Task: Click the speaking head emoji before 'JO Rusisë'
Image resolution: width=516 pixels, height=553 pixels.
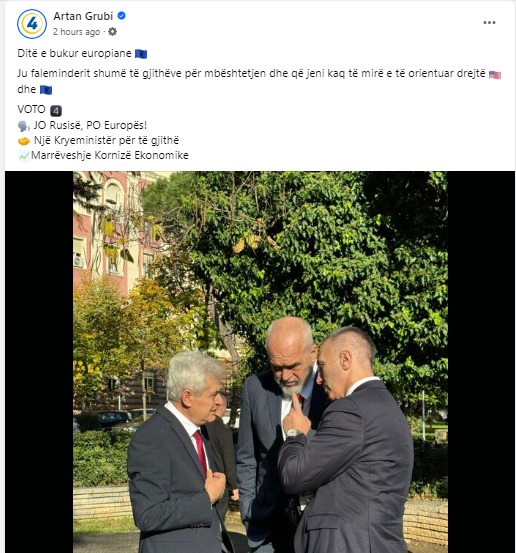Action: tap(24, 126)
